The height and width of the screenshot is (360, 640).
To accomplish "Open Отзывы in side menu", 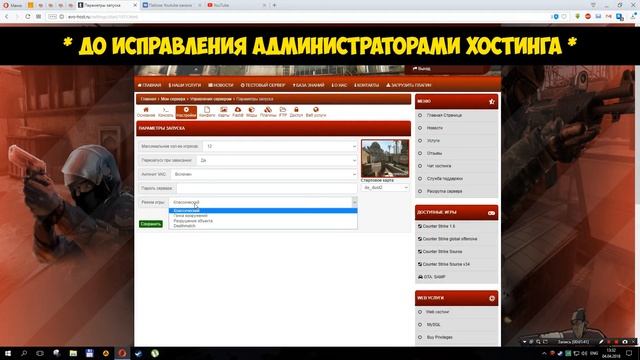I will tap(434, 153).
